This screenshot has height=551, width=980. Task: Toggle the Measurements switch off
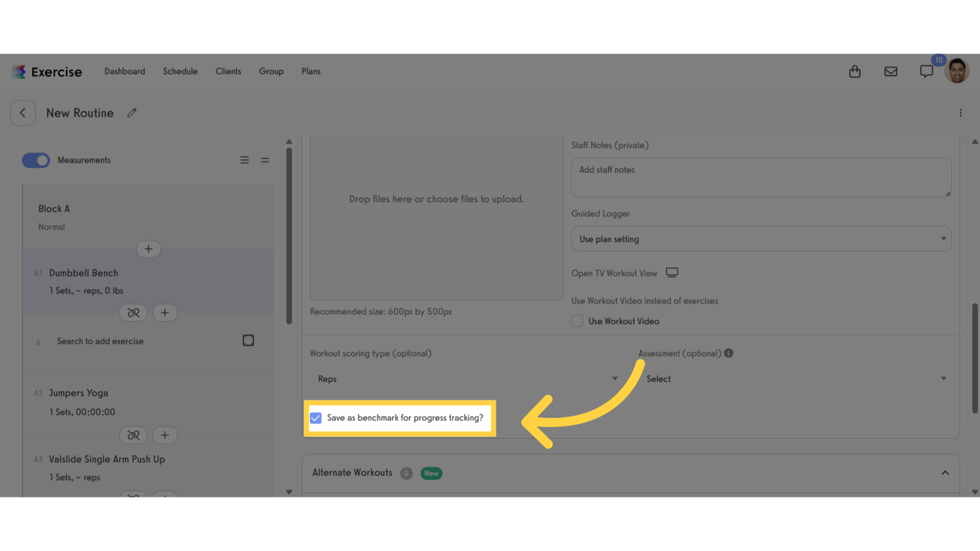point(36,160)
